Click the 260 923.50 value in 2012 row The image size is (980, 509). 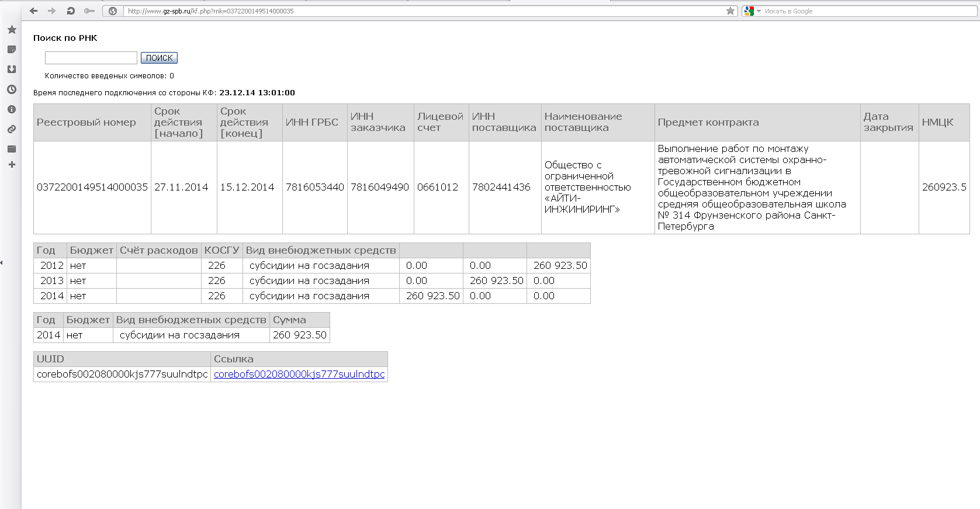coord(559,265)
